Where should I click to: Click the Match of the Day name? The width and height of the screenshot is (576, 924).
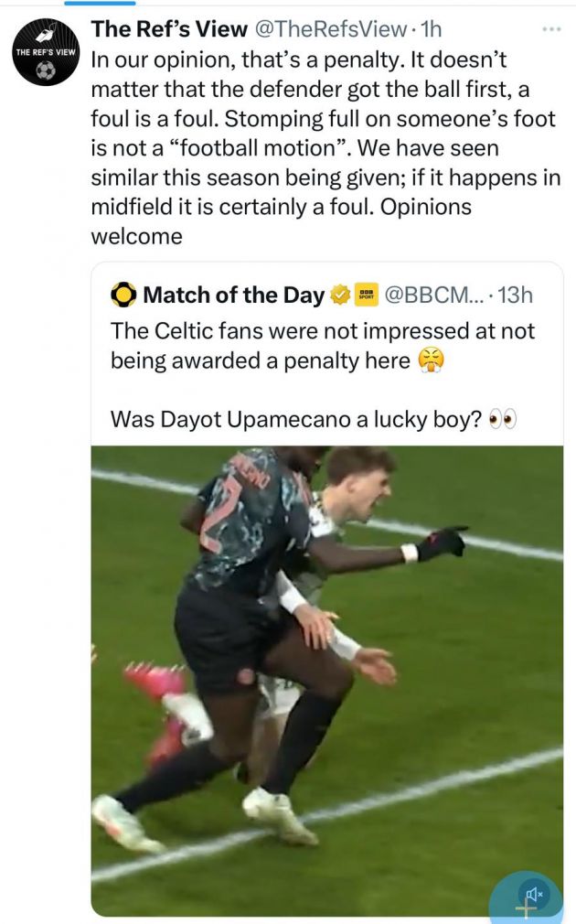pos(233,295)
